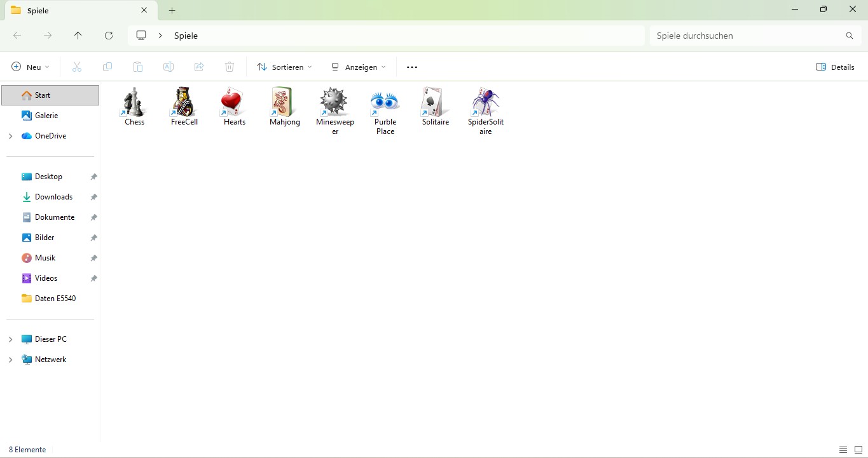
Task: Select the Mahjong shortcut
Action: [284, 103]
